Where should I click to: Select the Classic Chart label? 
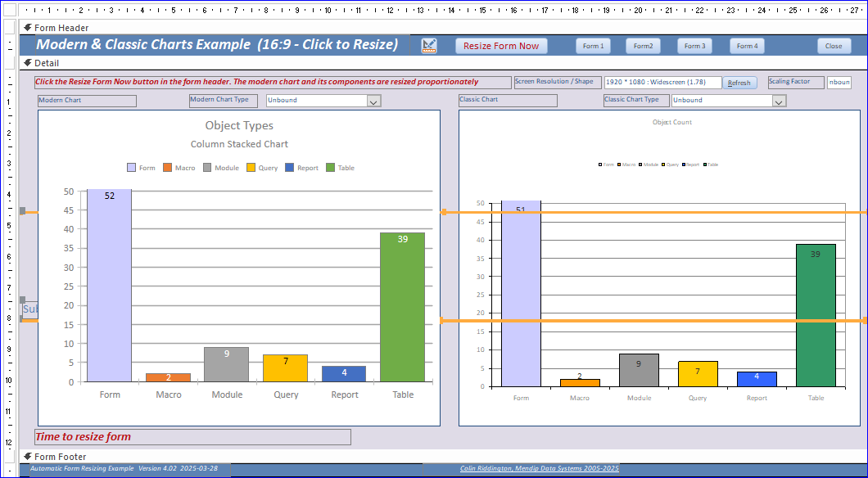[x=508, y=101]
